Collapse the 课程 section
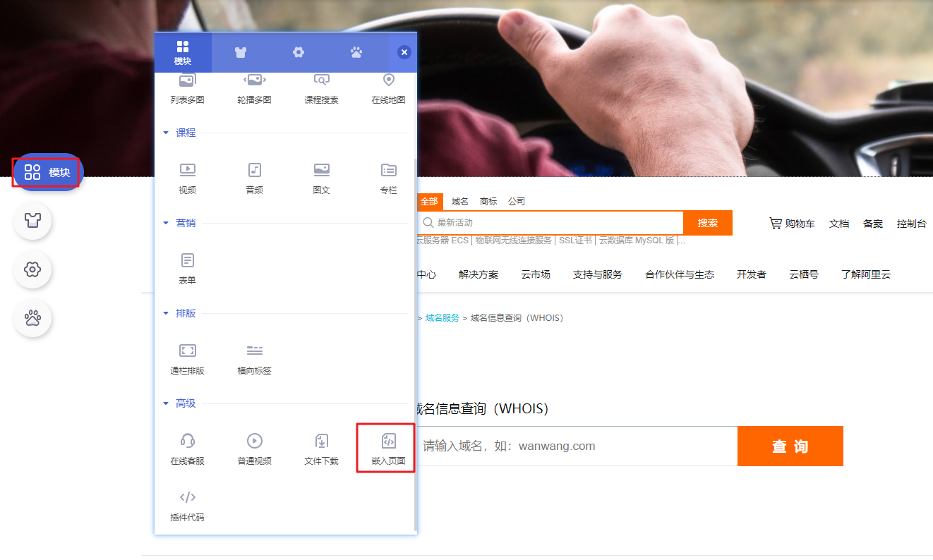Screen dimensions: 933x560 (179, 133)
